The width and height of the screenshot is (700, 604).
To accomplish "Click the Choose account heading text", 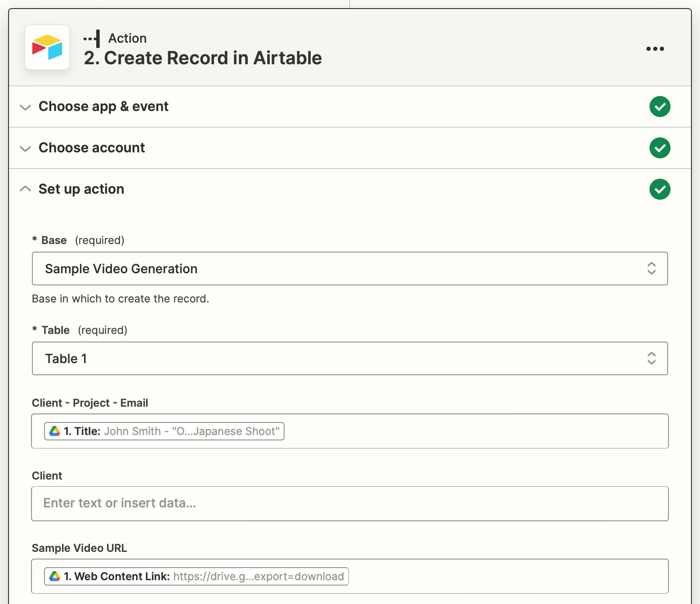I will click(92, 148).
